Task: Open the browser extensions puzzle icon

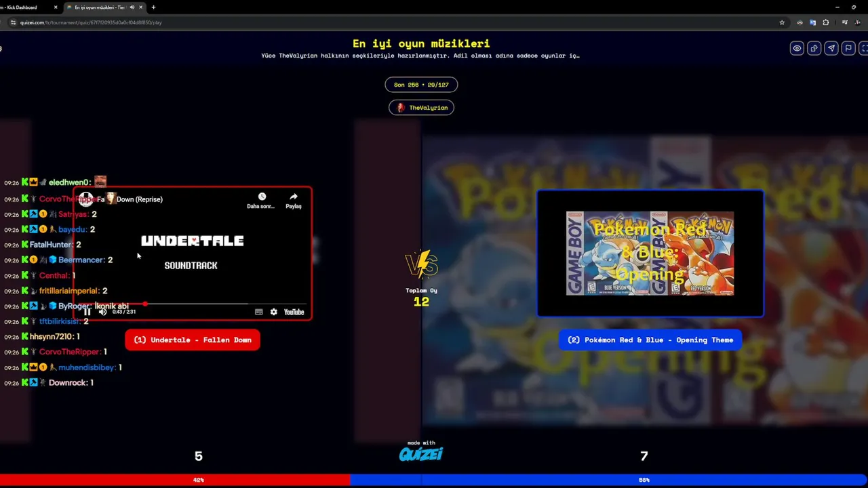Action: (825, 22)
